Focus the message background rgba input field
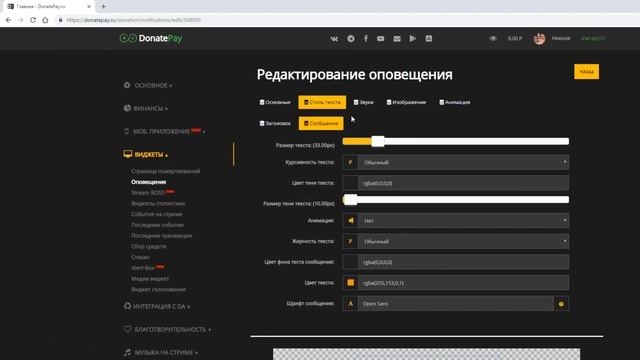Viewport: 640px width, 360px height. tap(463, 262)
